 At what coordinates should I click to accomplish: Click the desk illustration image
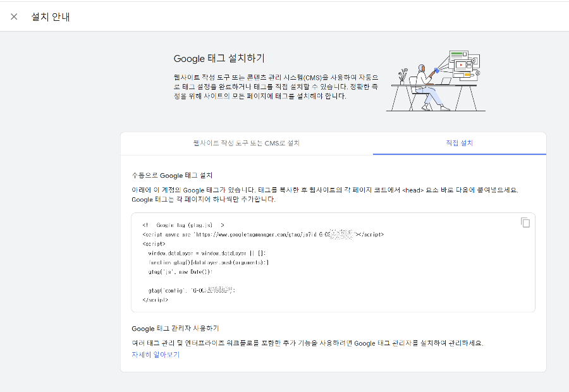(x=436, y=81)
